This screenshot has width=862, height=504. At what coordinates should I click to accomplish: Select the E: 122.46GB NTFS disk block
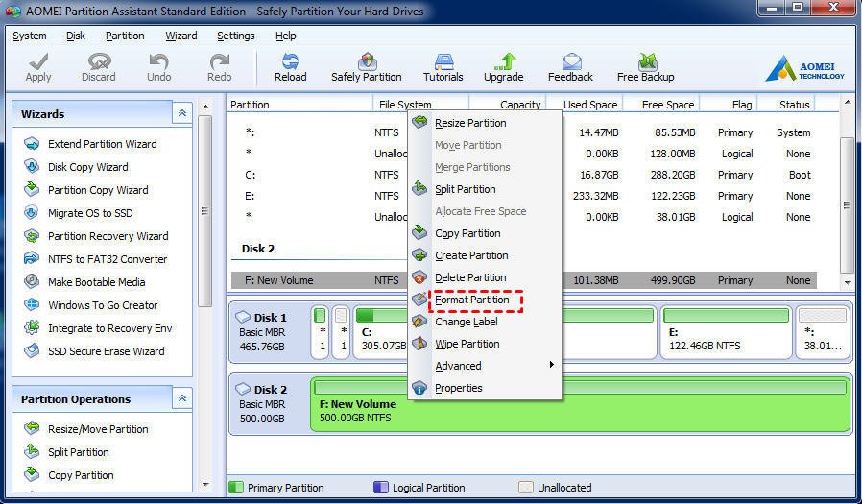tap(726, 332)
